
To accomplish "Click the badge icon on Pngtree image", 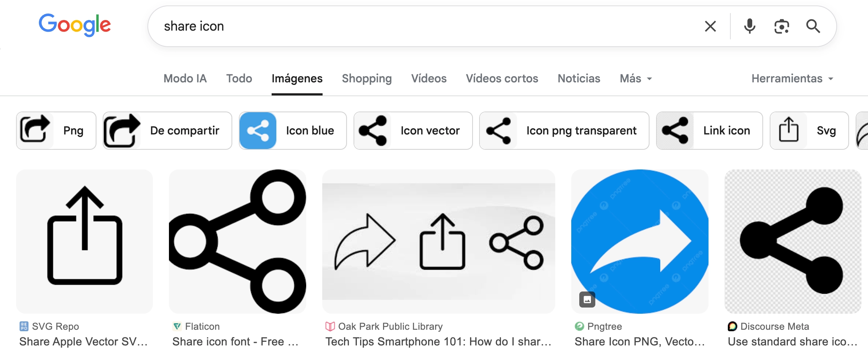I will click(587, 300).
